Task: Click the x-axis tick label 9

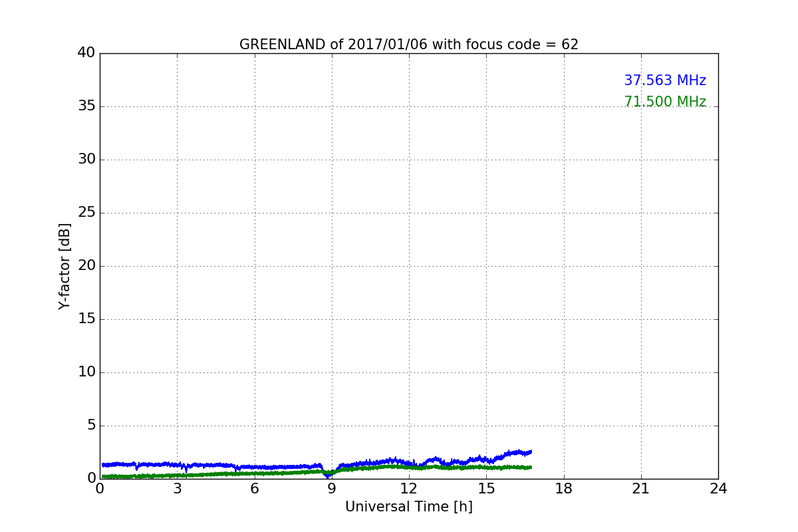Action: (x=332, y=489)
